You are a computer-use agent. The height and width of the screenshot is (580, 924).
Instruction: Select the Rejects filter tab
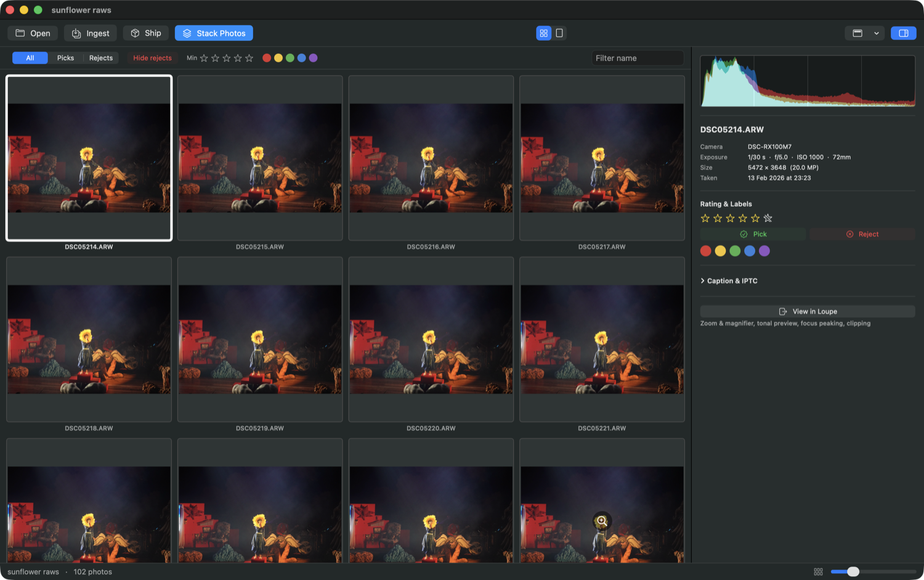coord(101,58)
